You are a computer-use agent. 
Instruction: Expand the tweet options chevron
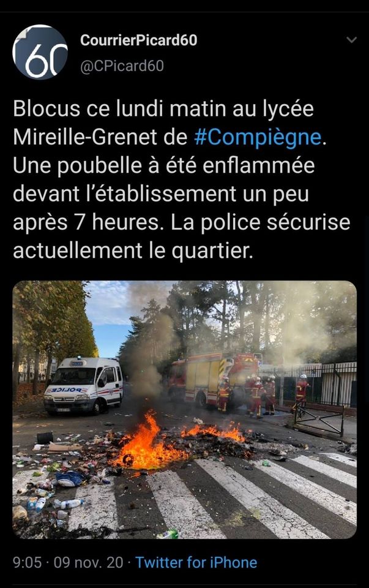pyautogui.click(x=351, y=39)
